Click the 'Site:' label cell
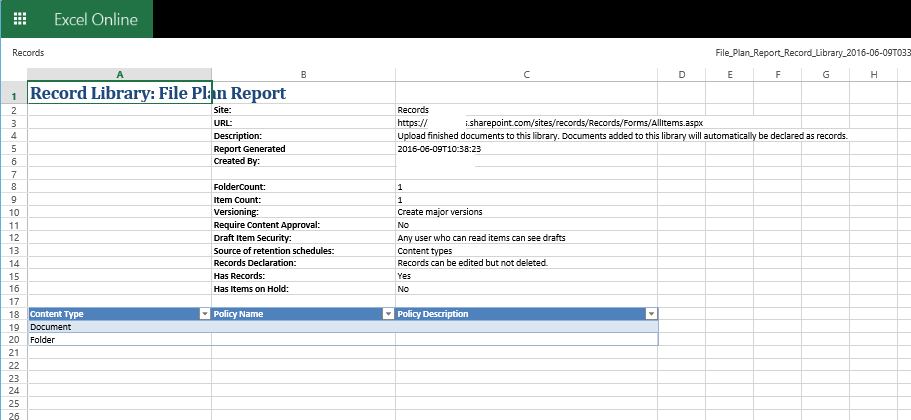 (303, 110)
